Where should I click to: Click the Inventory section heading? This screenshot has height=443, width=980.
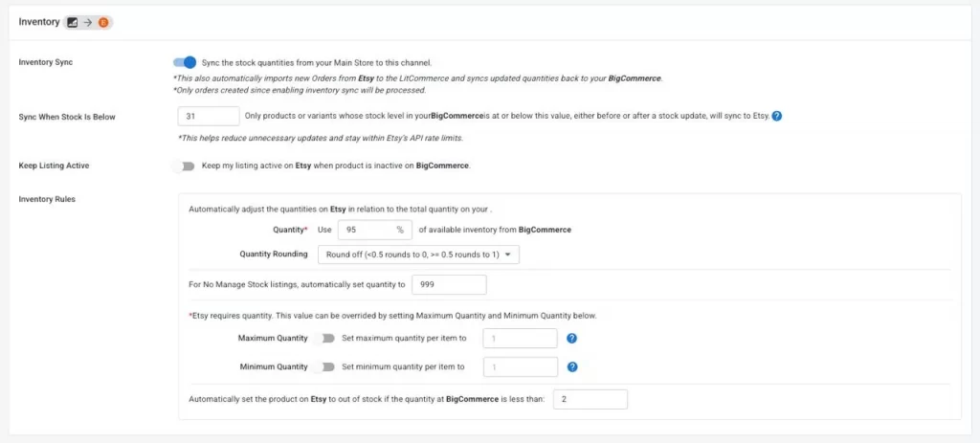pos(39,23)
